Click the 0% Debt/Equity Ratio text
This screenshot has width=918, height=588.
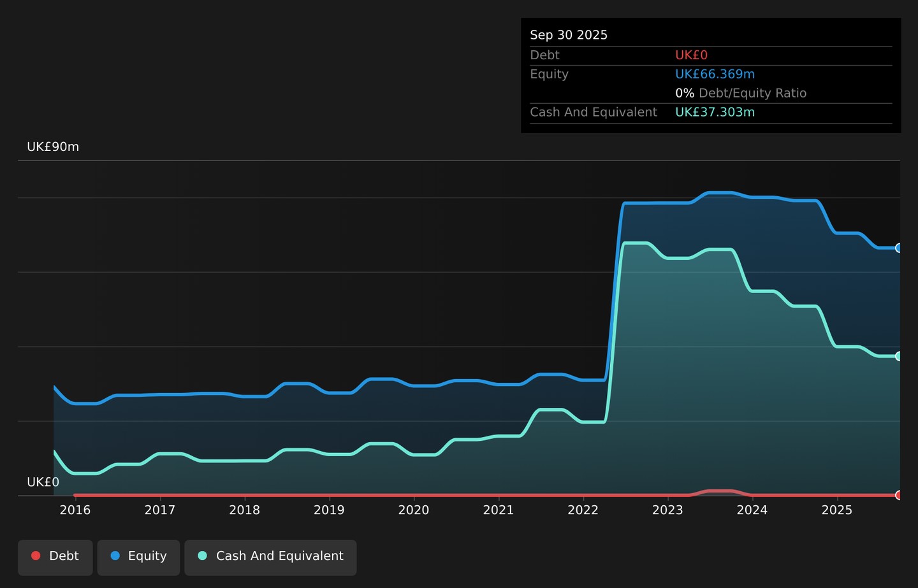coord(741,93)
